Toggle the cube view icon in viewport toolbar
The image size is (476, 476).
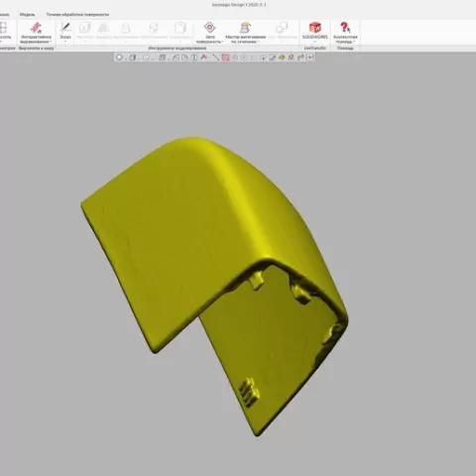132,58
